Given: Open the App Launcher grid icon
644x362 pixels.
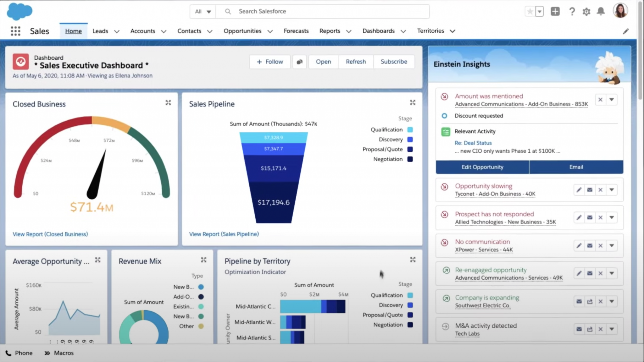Looking at the screenshot, I should [15, 31].
